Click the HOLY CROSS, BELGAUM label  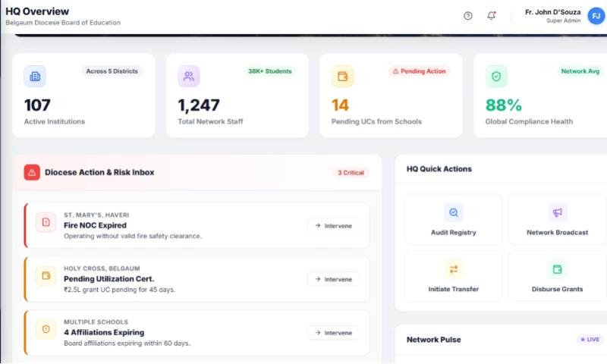tap(102, 268)
